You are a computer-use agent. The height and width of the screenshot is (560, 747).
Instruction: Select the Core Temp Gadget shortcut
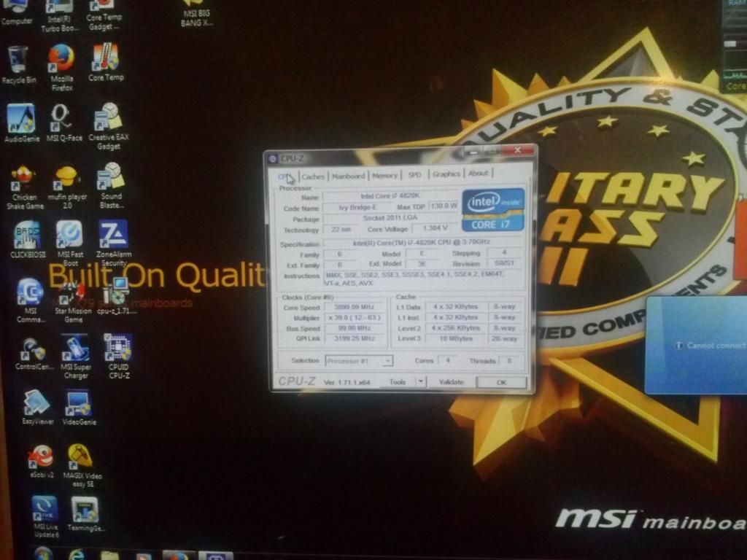point(104,16)
